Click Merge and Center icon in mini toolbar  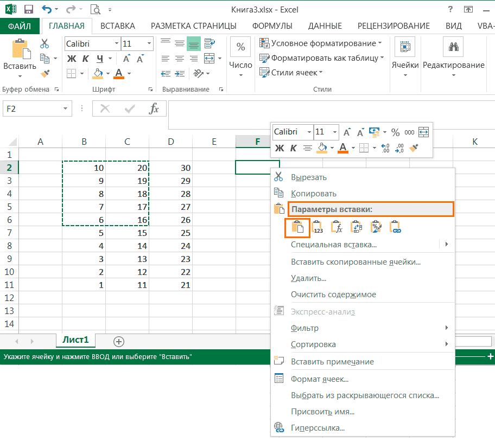pyautogui.click(x=424, y=132)
